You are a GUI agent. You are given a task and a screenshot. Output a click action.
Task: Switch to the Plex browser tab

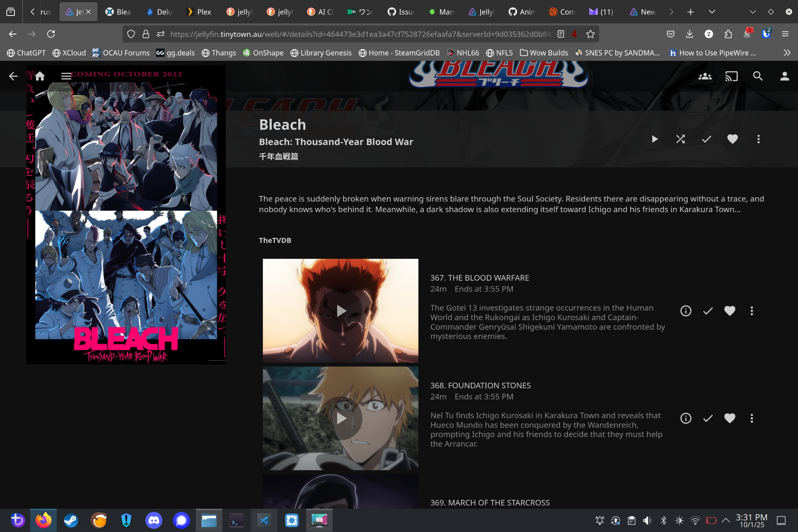[199, 12]
